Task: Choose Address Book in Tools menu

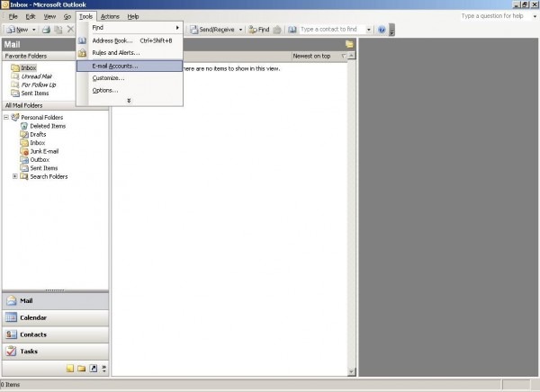Action: coord(130,40)
